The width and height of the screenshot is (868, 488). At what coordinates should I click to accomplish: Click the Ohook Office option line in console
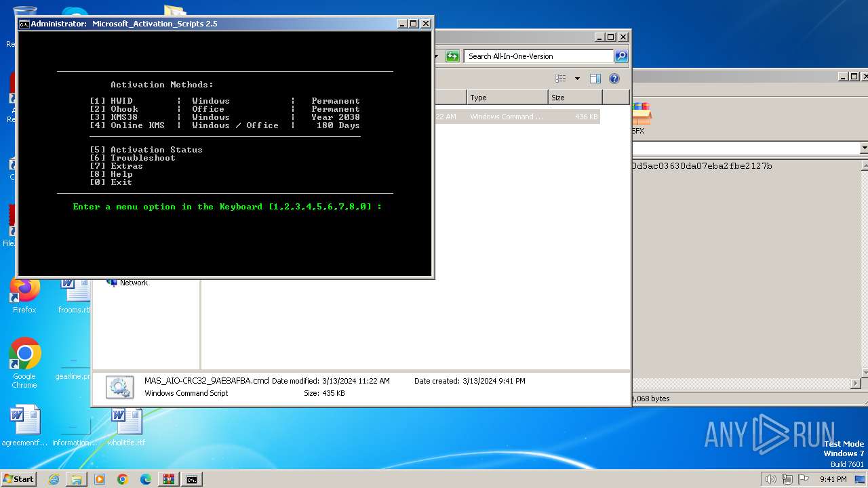[224, 109]
